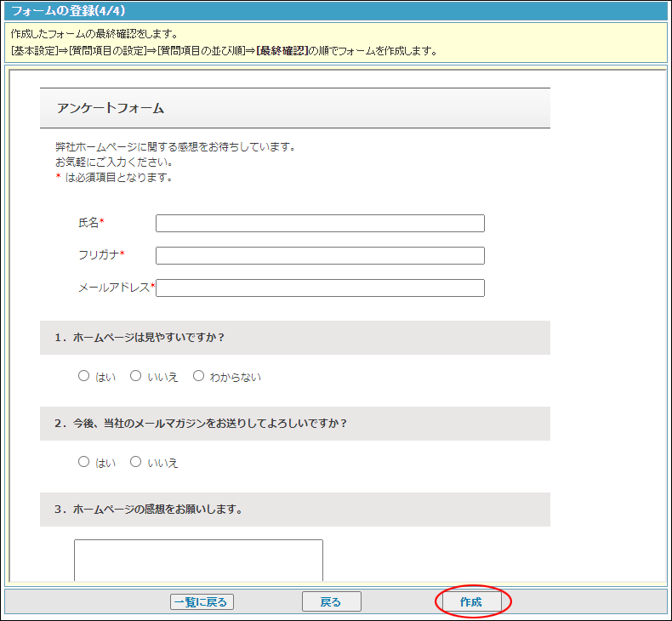Choose いいえ for the メールマガジン question

point(135,462)
